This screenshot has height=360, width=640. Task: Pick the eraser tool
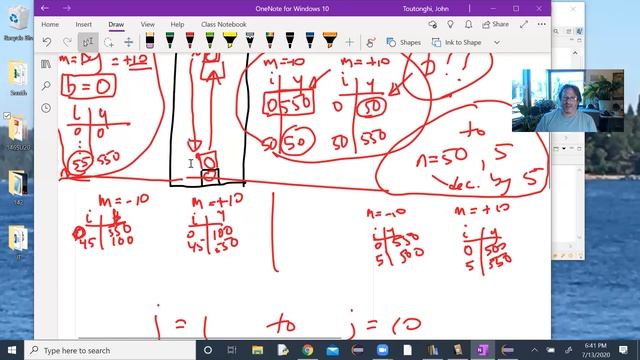point(150,41)
